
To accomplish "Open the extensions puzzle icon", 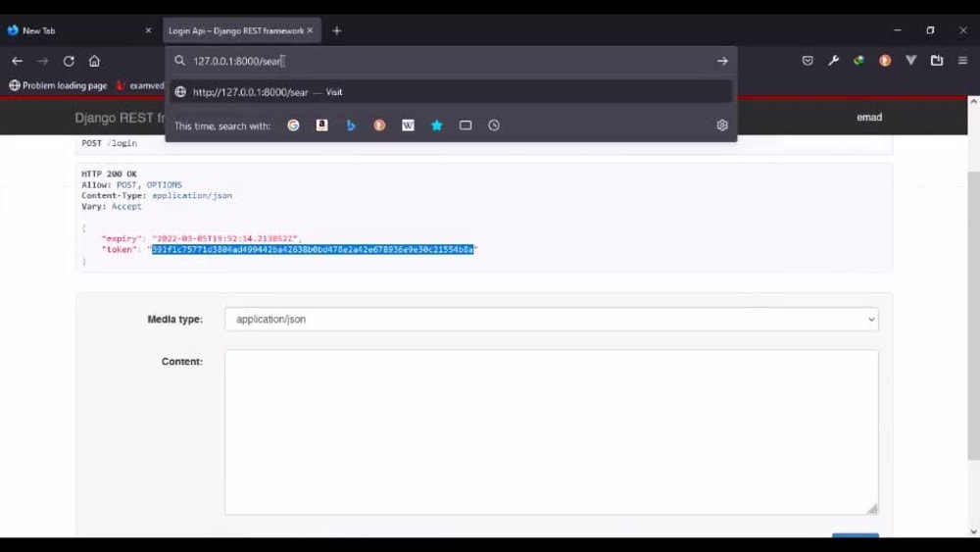I will (x=936, y=61).
